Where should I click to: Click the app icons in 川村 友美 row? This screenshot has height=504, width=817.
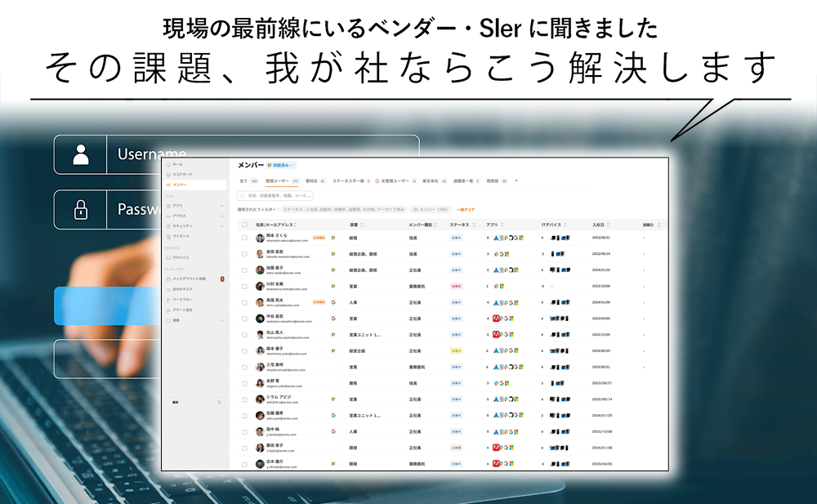tap(498, 286)
